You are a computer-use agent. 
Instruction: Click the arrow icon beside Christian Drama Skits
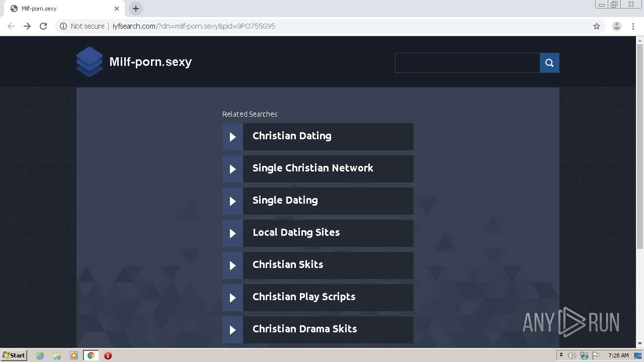coord(232,330)
